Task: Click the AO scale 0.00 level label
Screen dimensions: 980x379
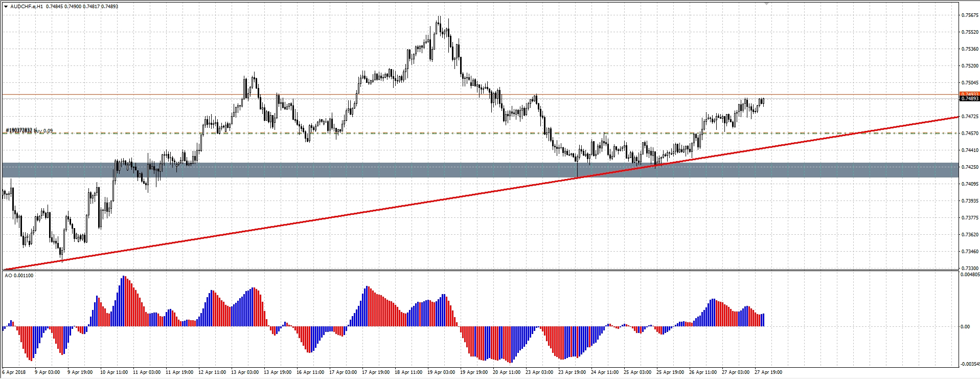Action: pos(965,327)
